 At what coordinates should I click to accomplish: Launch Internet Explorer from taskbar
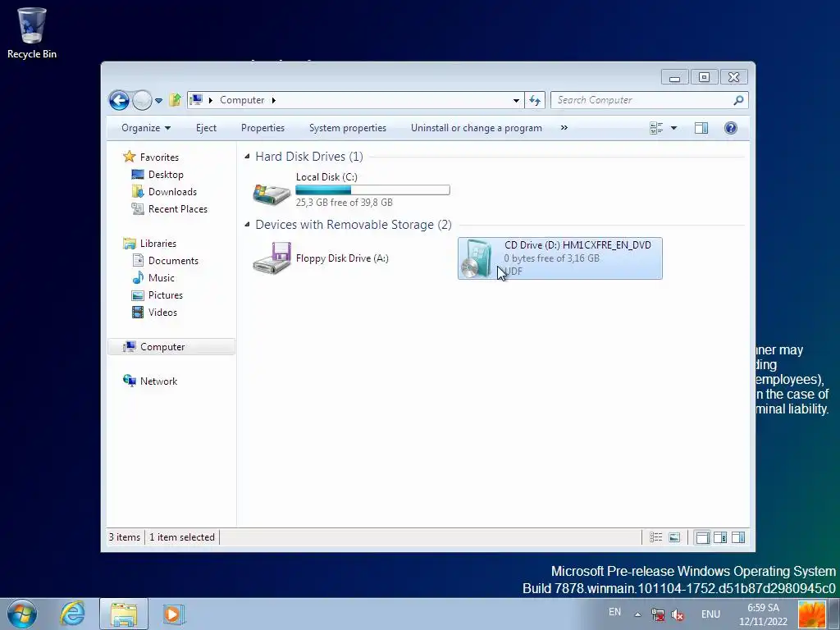click(x=72, y=614)
